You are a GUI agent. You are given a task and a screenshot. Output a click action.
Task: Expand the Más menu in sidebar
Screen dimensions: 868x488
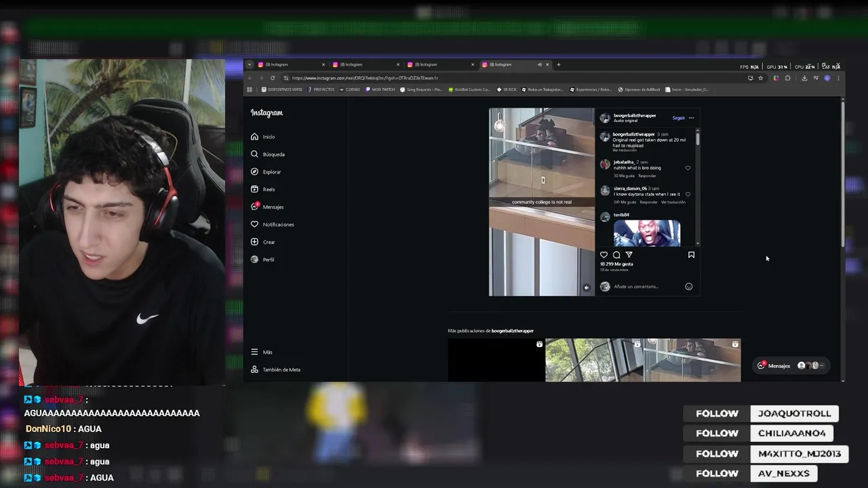(262, 352)
